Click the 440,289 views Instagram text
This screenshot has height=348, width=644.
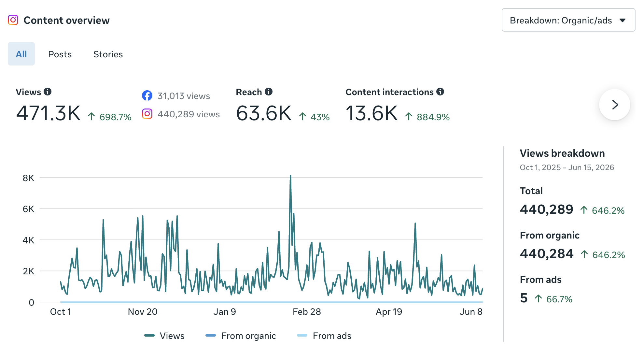click(x=189, y=114)
